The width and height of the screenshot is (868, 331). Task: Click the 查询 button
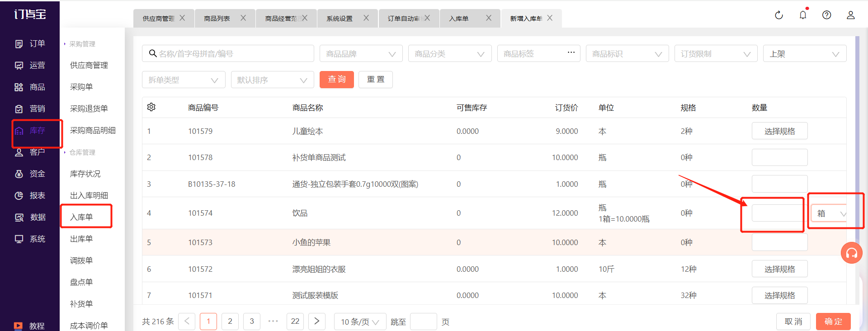tap(337, 80)
